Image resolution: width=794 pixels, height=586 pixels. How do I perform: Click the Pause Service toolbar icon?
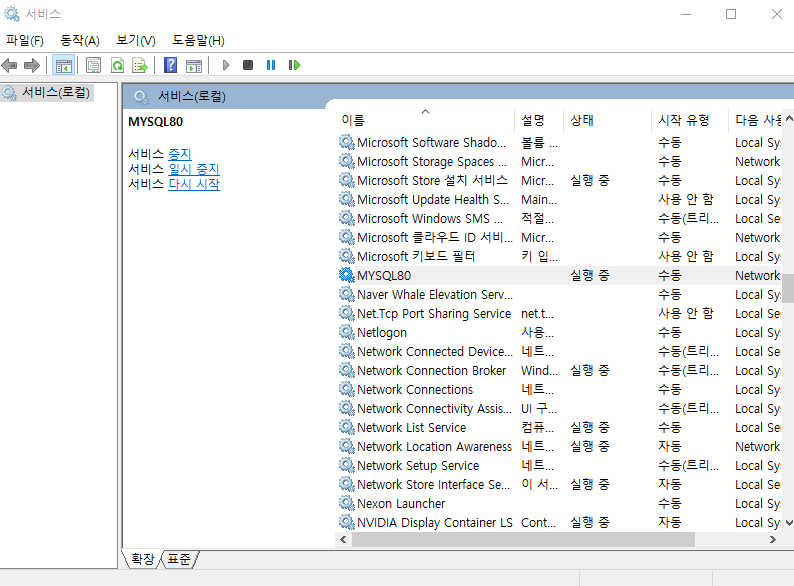click(x=271, y=65)
